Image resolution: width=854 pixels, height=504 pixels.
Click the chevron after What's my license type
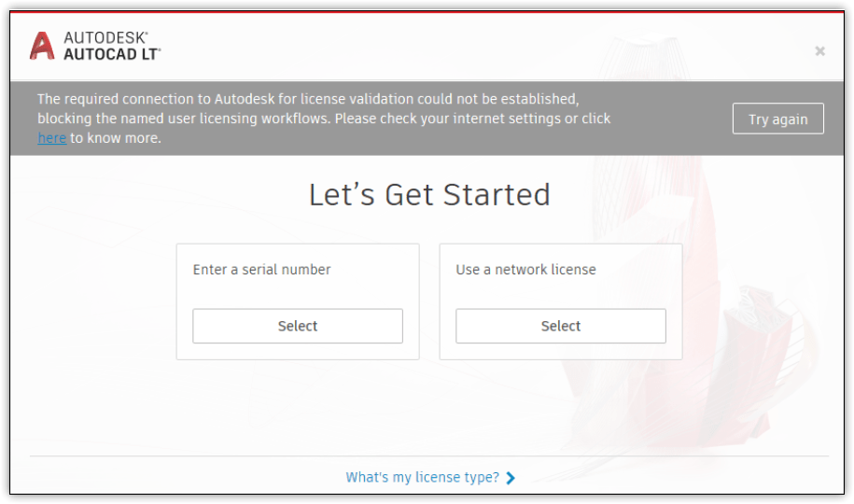point(511,478)
